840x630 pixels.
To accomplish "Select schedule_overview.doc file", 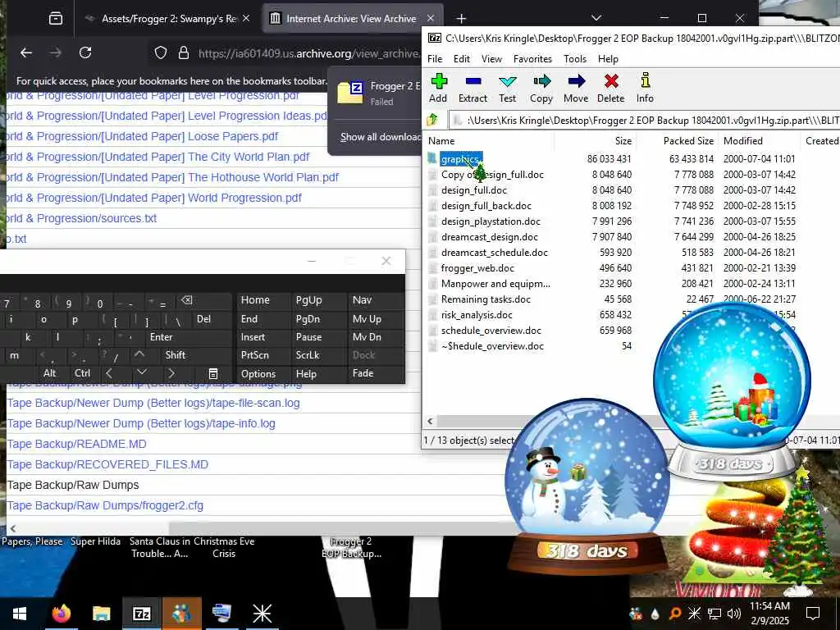I will point(491,330).
